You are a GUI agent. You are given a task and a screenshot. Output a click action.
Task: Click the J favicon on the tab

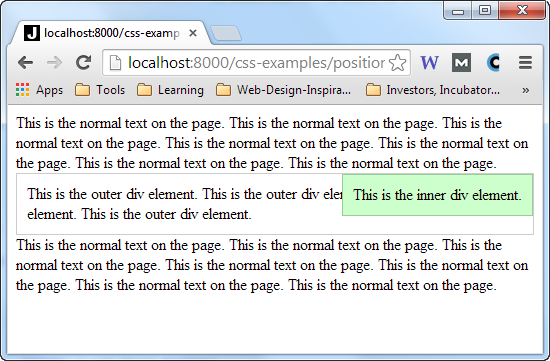click(x=32, y=33)
